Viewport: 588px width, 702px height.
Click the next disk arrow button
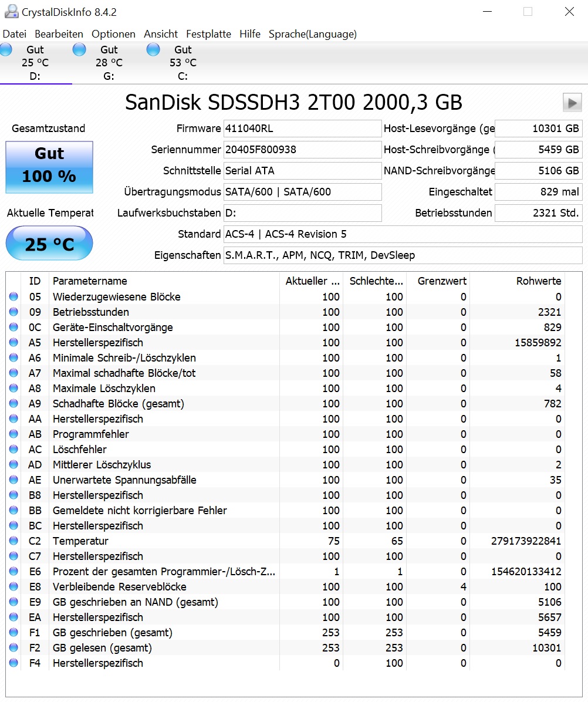tap(572, 103)
